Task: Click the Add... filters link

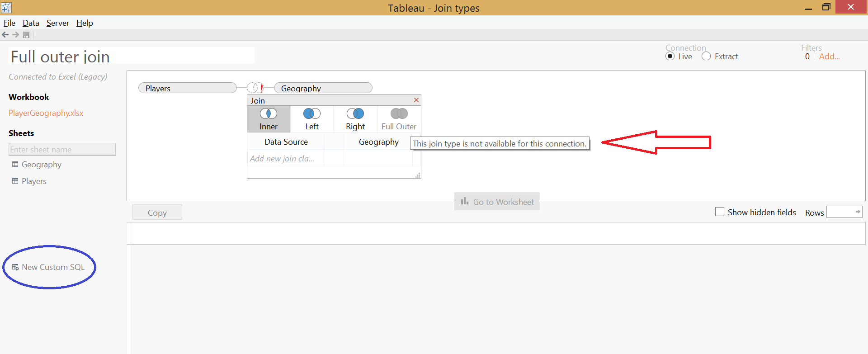Action: tap(829, 57)
